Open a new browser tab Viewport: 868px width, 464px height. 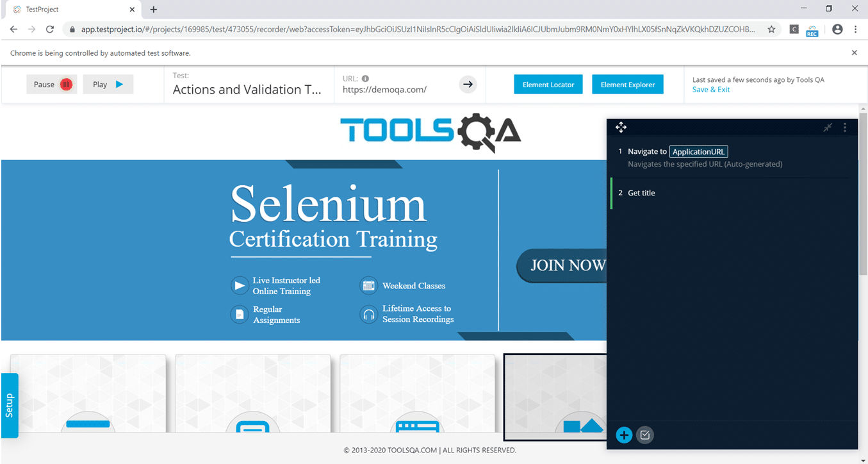click(x=154, y=10)
